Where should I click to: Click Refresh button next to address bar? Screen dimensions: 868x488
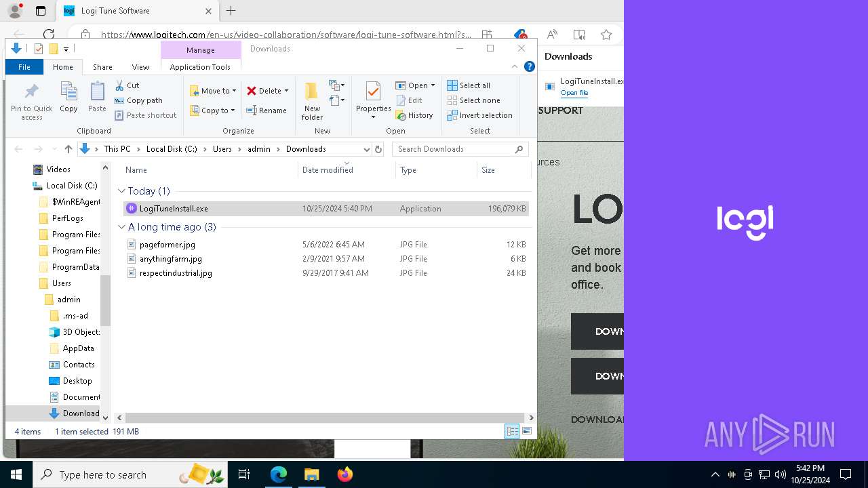378,149
